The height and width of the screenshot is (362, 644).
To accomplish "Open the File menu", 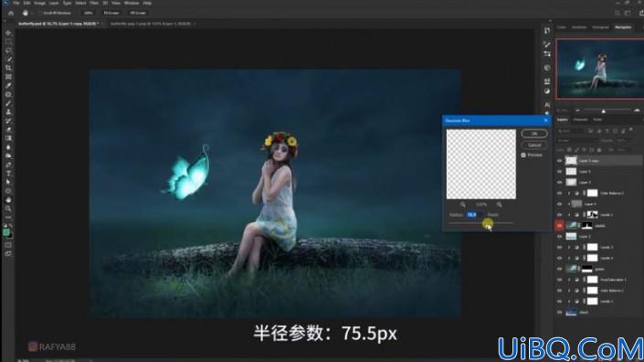I will click(x=16, y=3).
